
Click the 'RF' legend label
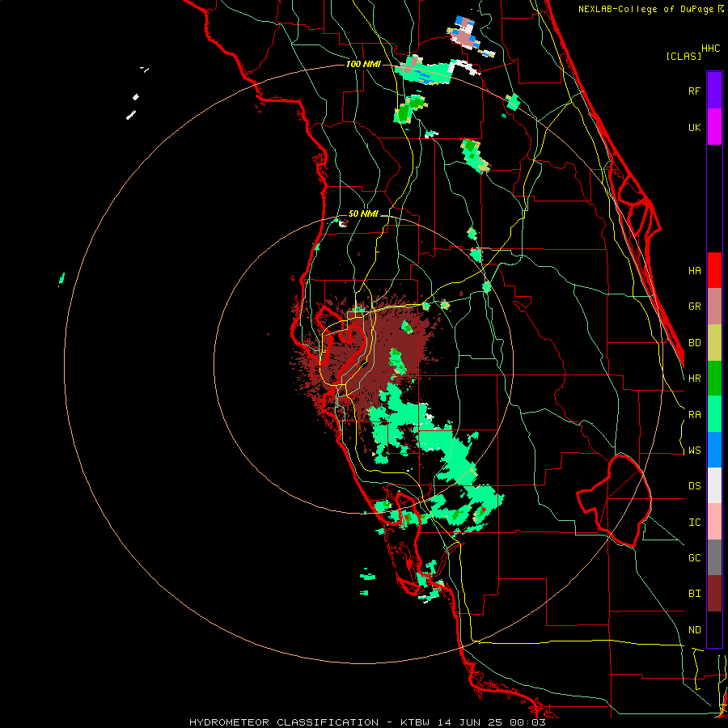(694, 91)
